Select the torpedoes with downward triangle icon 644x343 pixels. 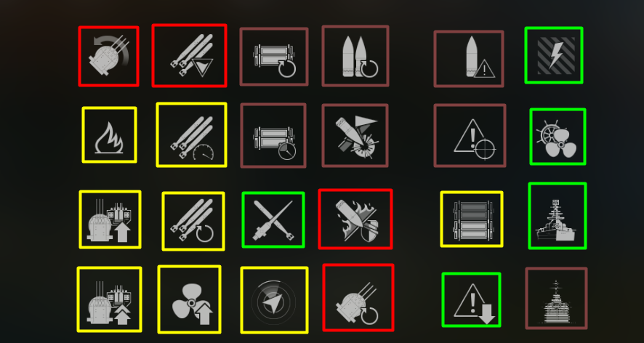189,55
